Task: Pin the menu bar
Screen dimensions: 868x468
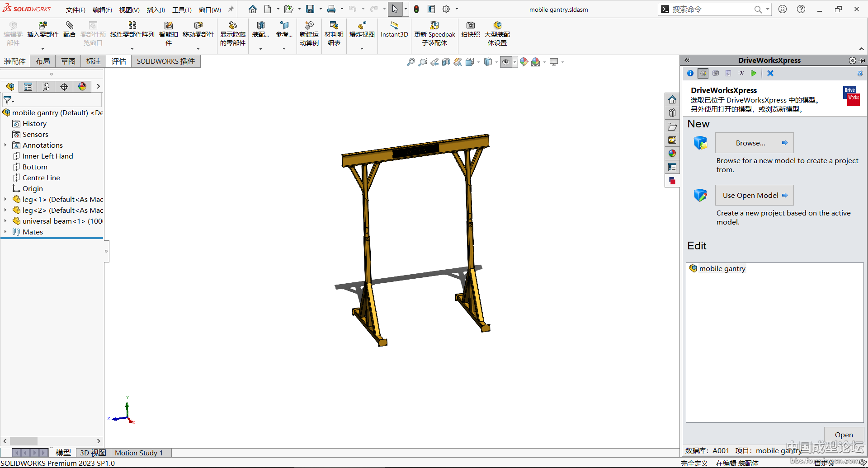Action: coord(231,9)
